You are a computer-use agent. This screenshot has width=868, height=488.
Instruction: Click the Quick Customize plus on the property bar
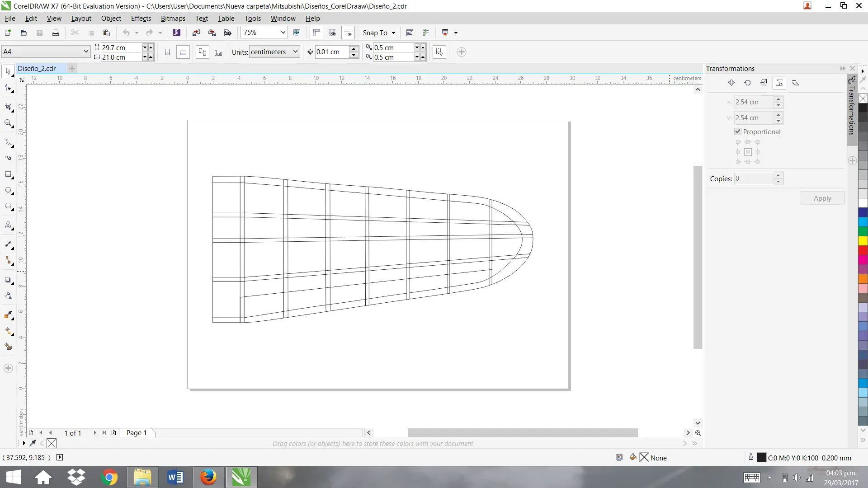[x=461, y=52]
